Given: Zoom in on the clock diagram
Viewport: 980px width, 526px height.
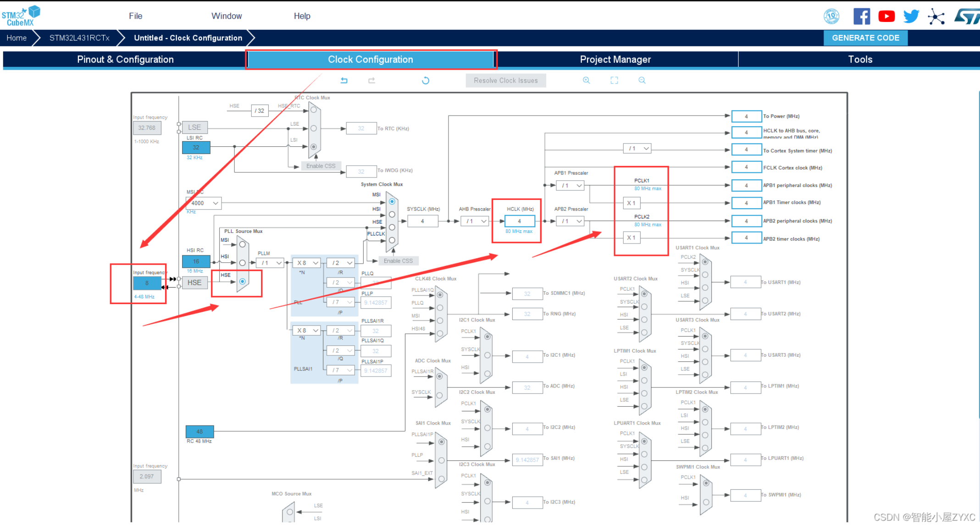Looking at the screenshot, I should pyautogui.click(x=586, y=80).
